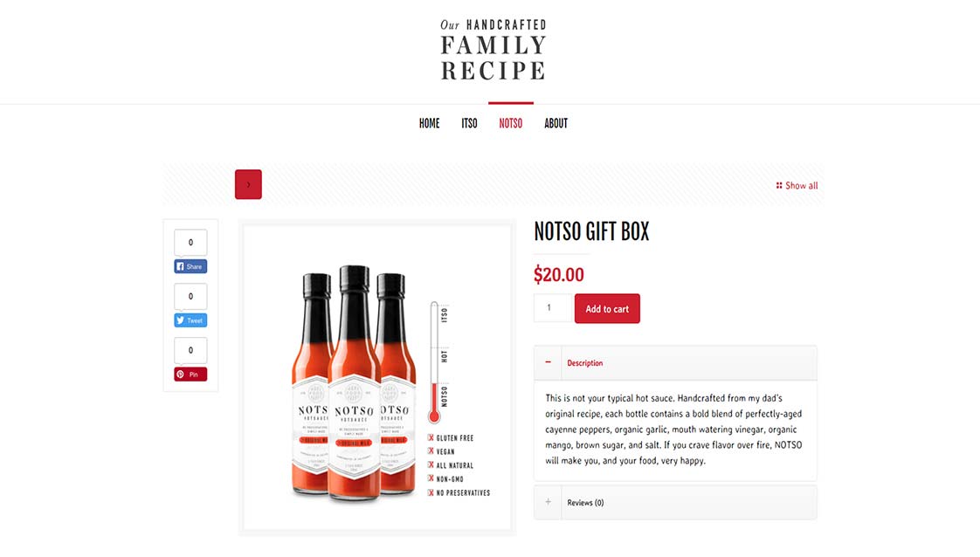The image size is (980, 557).
Task: Add the gift box to cart
Action: pos(607,308)
